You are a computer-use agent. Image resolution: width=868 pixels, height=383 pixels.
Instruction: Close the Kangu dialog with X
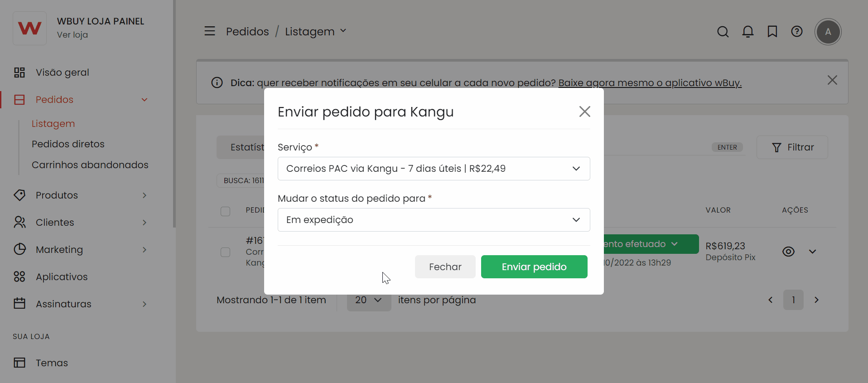[584, 112]
